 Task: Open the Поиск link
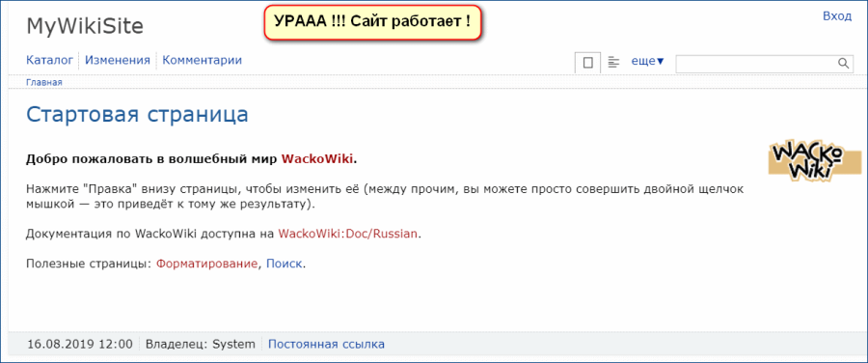(284, 264)
